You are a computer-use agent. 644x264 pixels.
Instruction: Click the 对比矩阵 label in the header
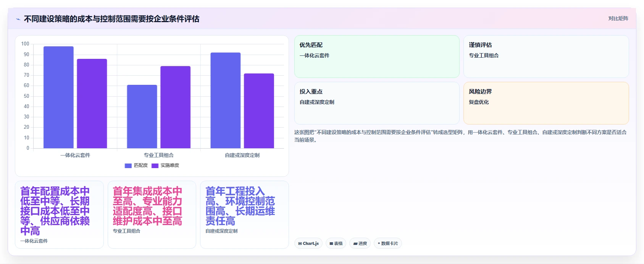click(618, 18)
